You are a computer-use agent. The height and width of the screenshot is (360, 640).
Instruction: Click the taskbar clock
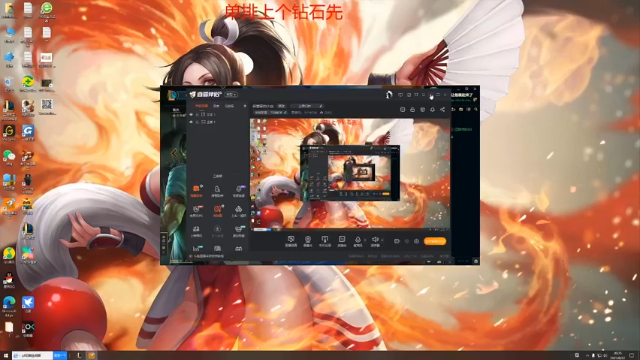[x=618, y=356]
